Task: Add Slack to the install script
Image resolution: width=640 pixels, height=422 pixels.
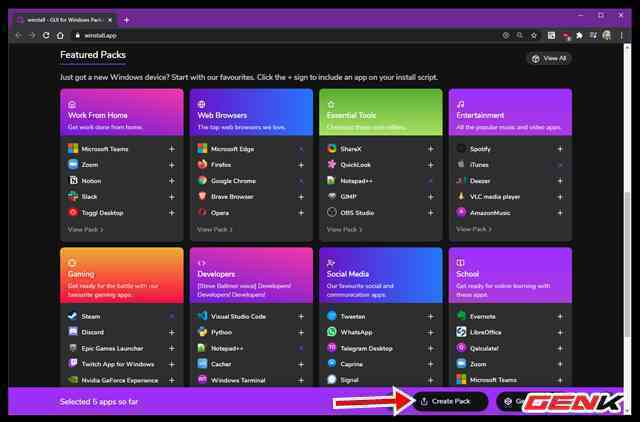Action: (x=172, y=197)
